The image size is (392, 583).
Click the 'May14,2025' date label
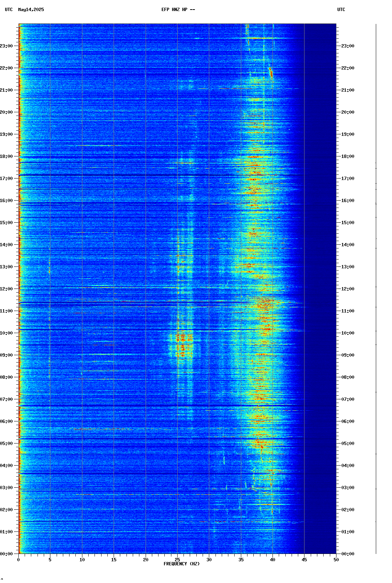[x=31, y=10]
